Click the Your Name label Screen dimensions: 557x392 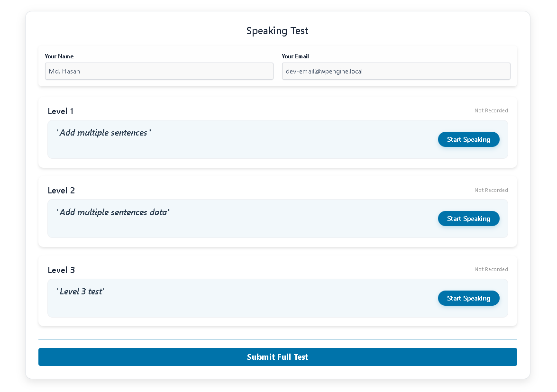pyautogui.click(x=59, y=56)
